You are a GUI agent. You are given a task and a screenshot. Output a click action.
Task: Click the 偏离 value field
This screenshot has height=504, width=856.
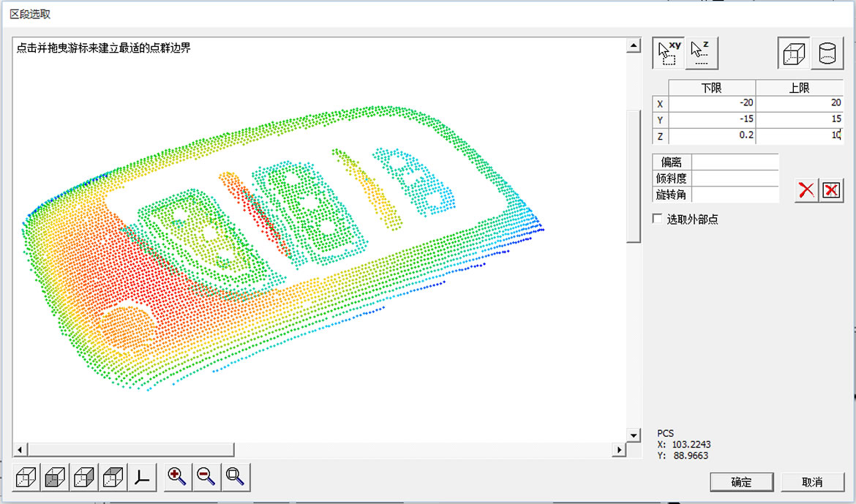click(735, 162)
